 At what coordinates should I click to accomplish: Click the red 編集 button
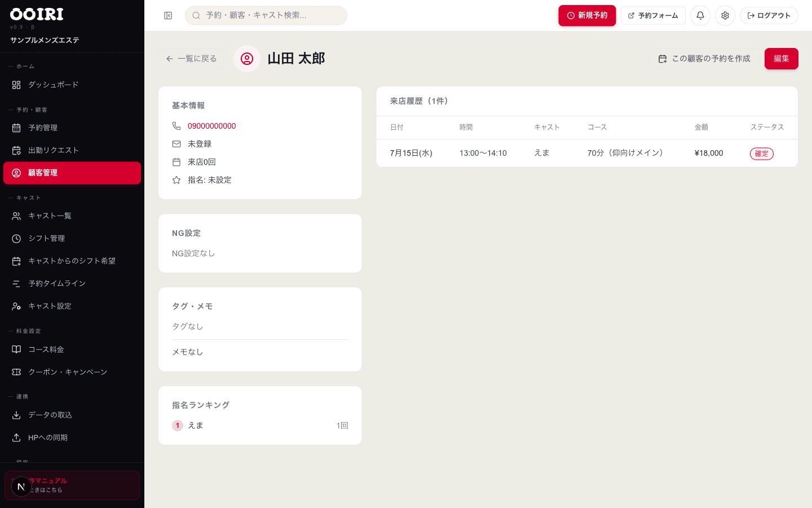tap(782, 59)
